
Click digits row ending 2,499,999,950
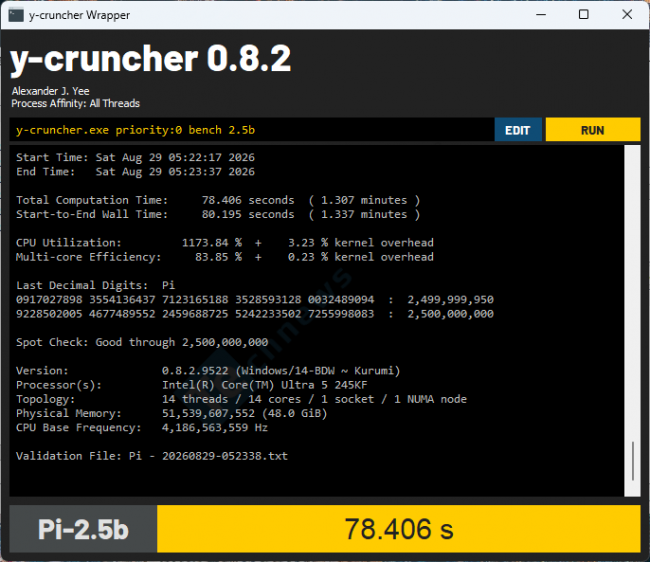255,299
